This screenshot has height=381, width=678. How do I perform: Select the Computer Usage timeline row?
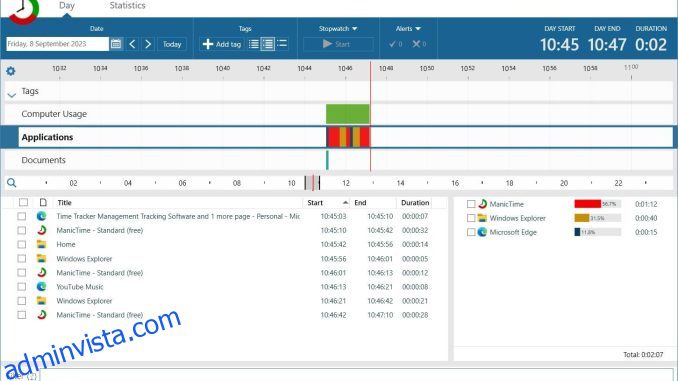339,114
